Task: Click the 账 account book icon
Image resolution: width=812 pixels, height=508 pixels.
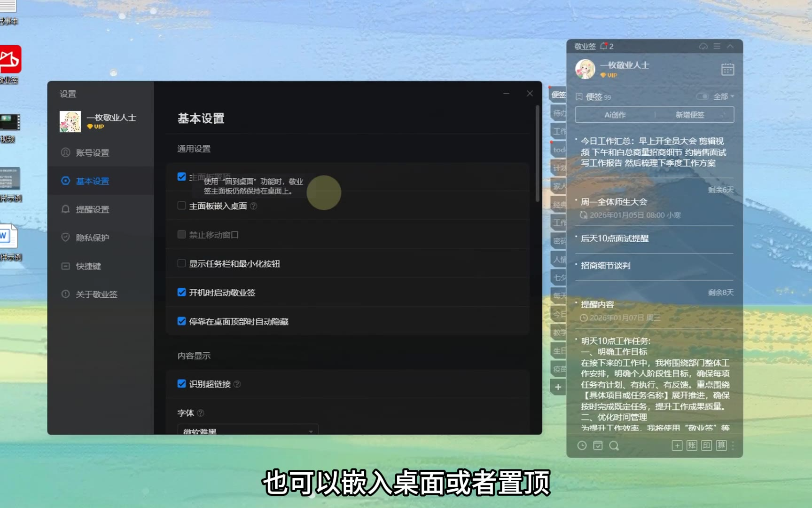Action: tap(692, 445)
